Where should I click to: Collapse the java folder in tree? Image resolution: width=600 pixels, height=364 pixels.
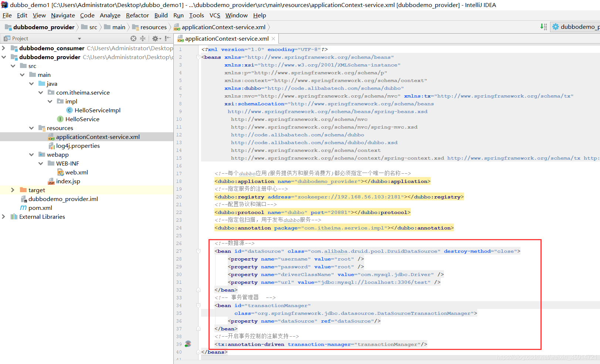[31, 84]
